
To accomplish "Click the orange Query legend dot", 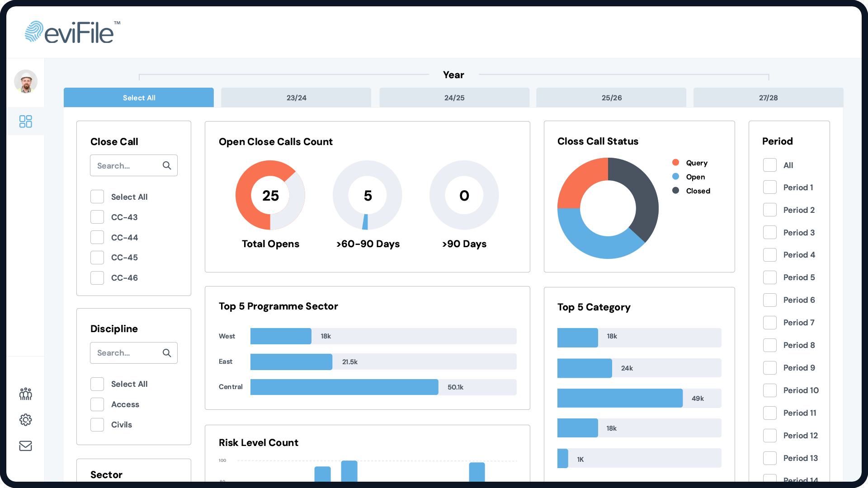I will tap(675, 162).
